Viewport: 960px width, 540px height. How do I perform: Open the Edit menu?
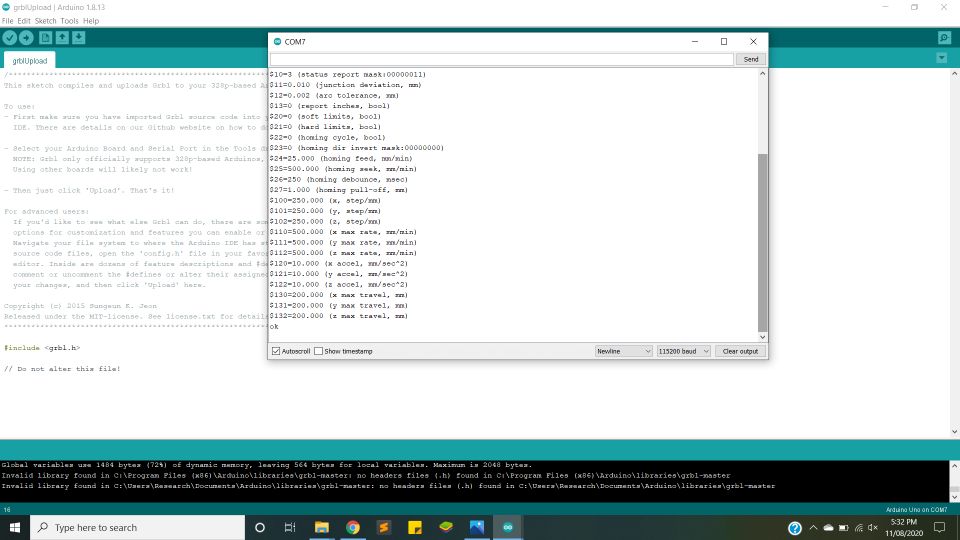[x=24, y=21]
